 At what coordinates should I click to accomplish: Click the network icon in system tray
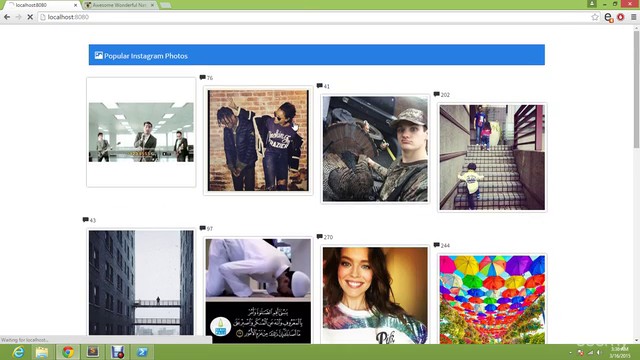(590, 352)
